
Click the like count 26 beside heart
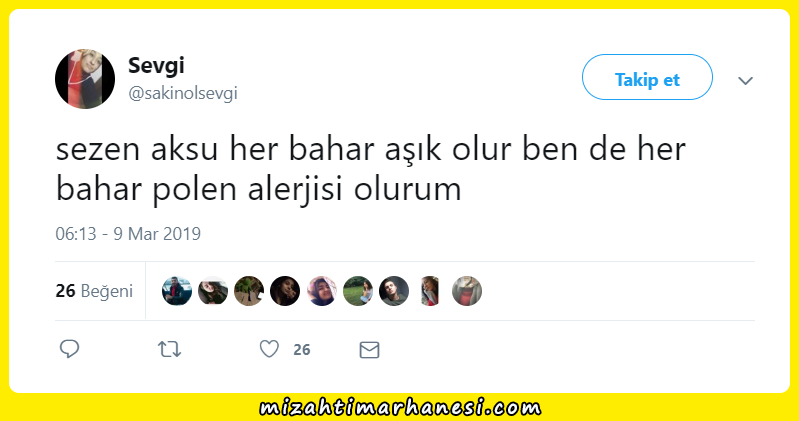302,350
